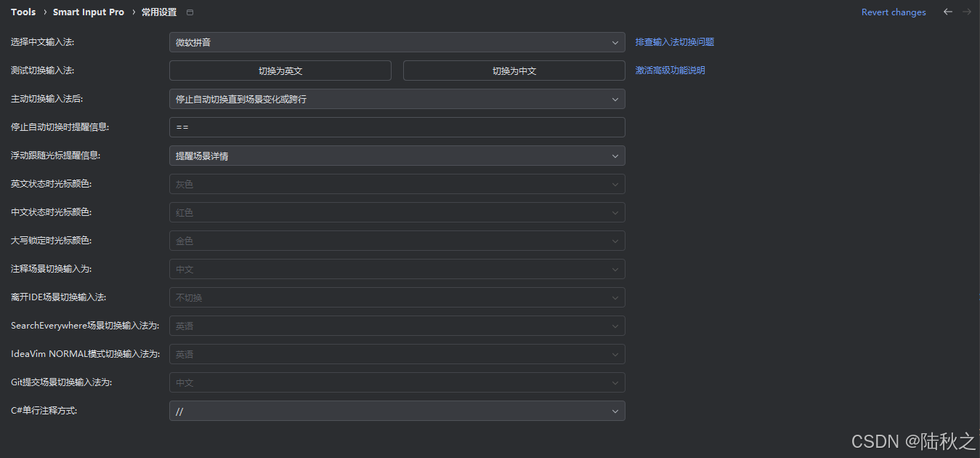
Task: Open the 主动切换输入法后 dropdown
Action: pos(397,99)
